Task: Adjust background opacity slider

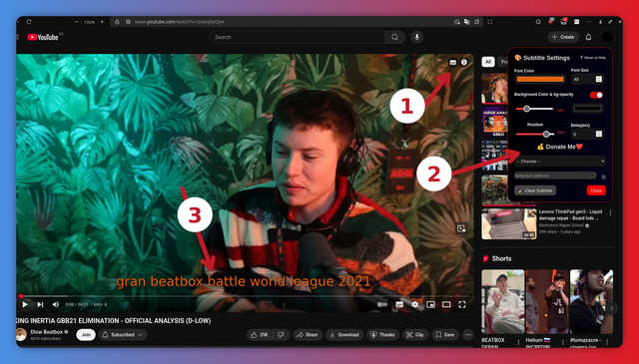Action: 534,109
